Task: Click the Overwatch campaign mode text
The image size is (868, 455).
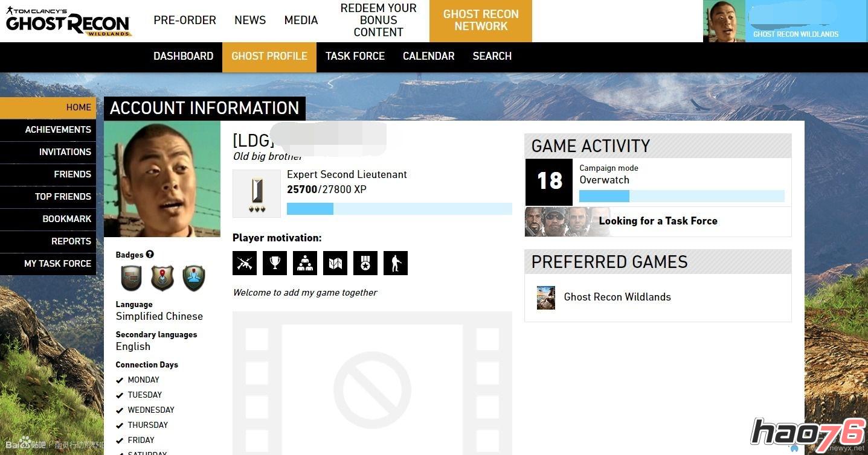Action: (x=604, y=180)
